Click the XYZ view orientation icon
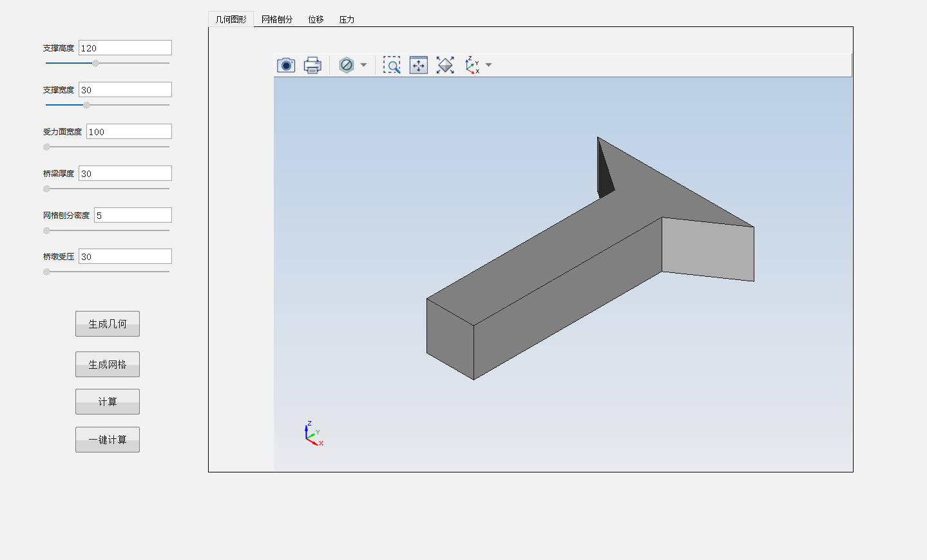Screen dimensions: 927x560 tap(472, 65)
